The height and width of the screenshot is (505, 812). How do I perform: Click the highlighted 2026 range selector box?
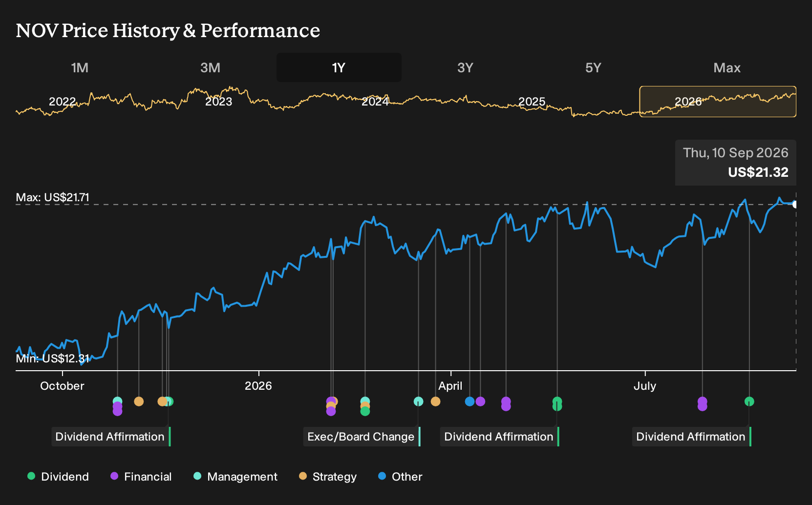tap(718, 102)
